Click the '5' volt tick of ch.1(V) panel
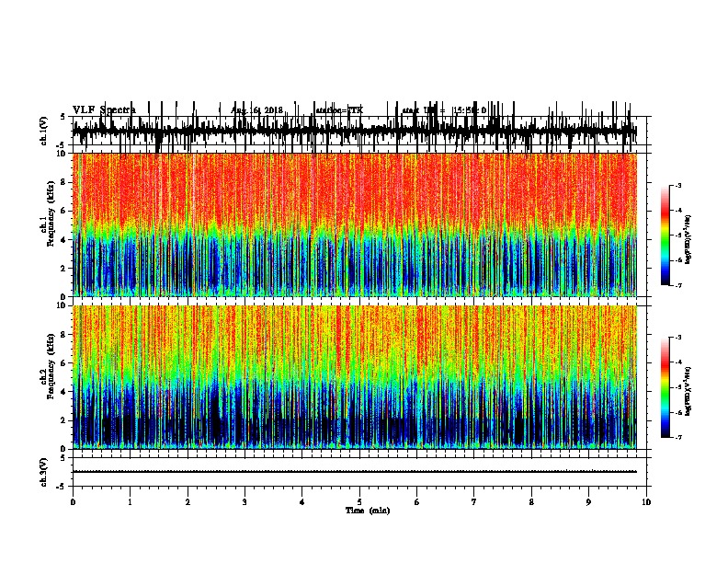728x563 pixels. [x=63, y=117]
